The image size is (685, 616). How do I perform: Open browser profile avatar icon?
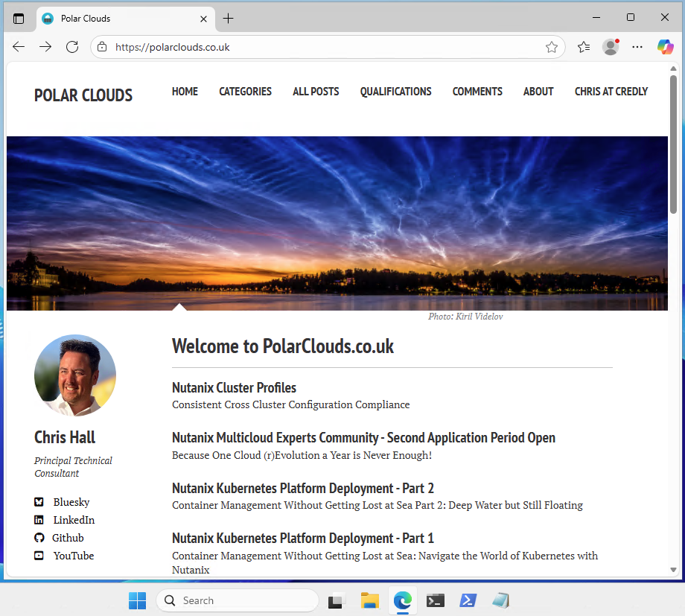611,47
